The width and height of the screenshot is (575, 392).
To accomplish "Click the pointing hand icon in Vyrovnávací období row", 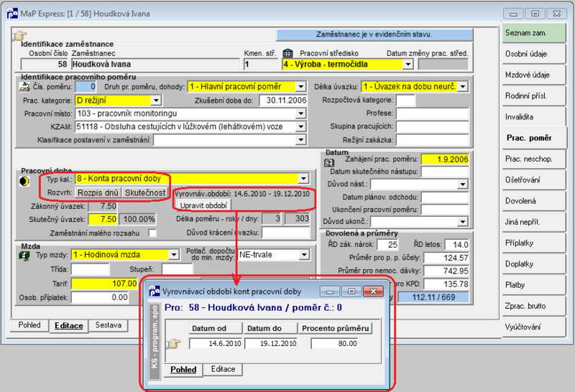I will point(174,344).
